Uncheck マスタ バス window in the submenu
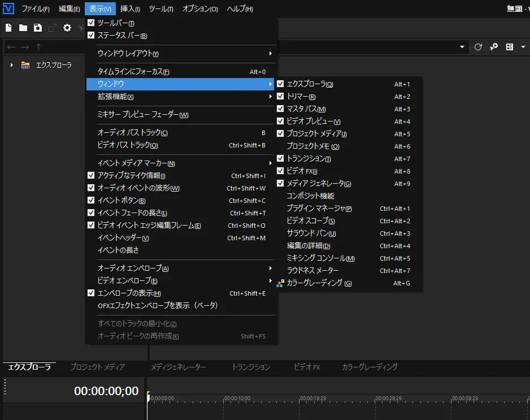The image size is (530, 420). (x=280, y=109)
